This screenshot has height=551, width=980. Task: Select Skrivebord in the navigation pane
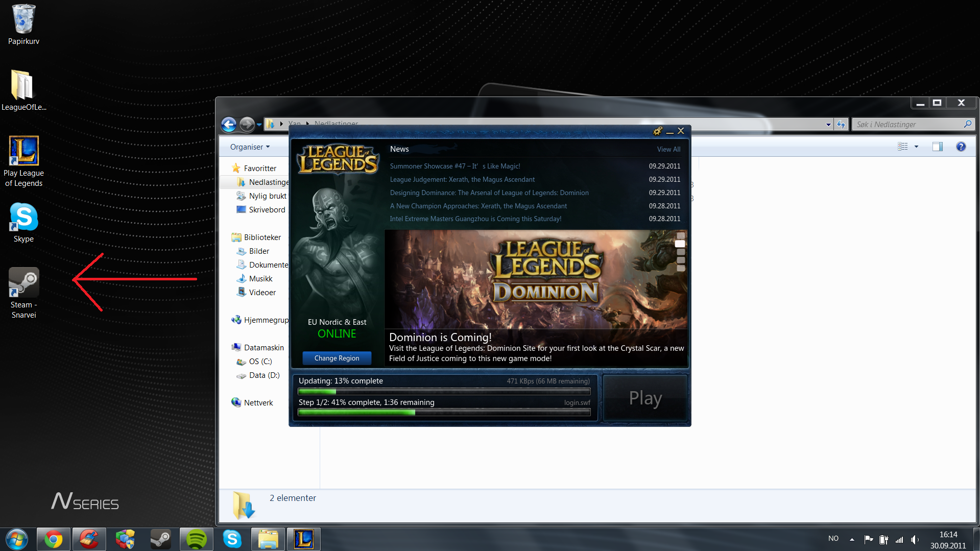click(x=260, y=209)
